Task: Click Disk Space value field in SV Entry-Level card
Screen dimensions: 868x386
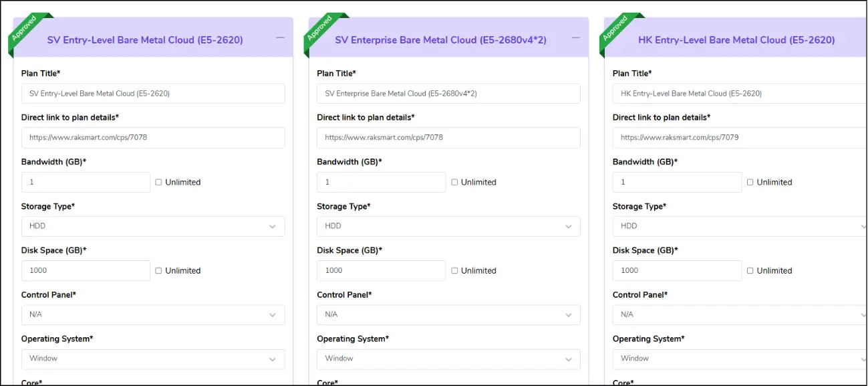Action: 86,270
